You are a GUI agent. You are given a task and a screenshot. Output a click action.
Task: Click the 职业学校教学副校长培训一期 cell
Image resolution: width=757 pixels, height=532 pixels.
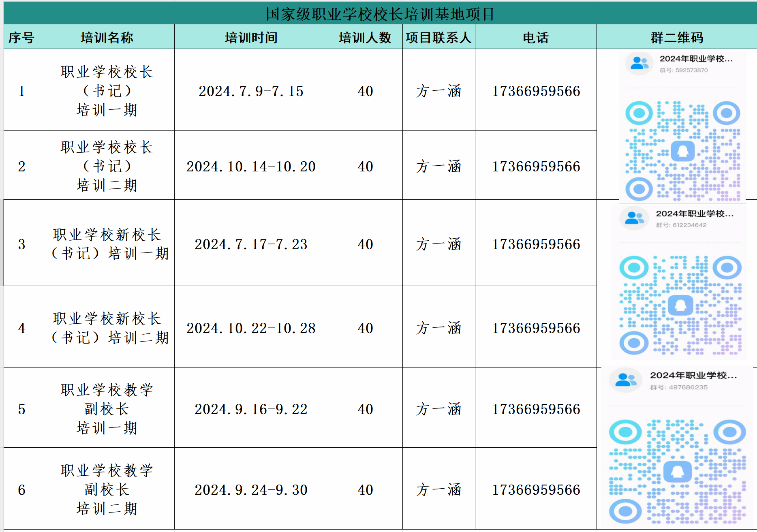pos(107,408)
